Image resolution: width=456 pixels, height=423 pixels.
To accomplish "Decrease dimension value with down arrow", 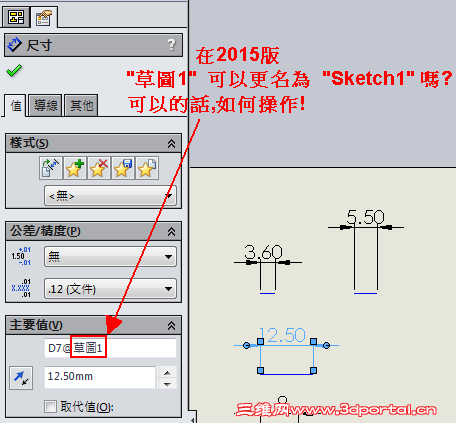I will point(167,384).
